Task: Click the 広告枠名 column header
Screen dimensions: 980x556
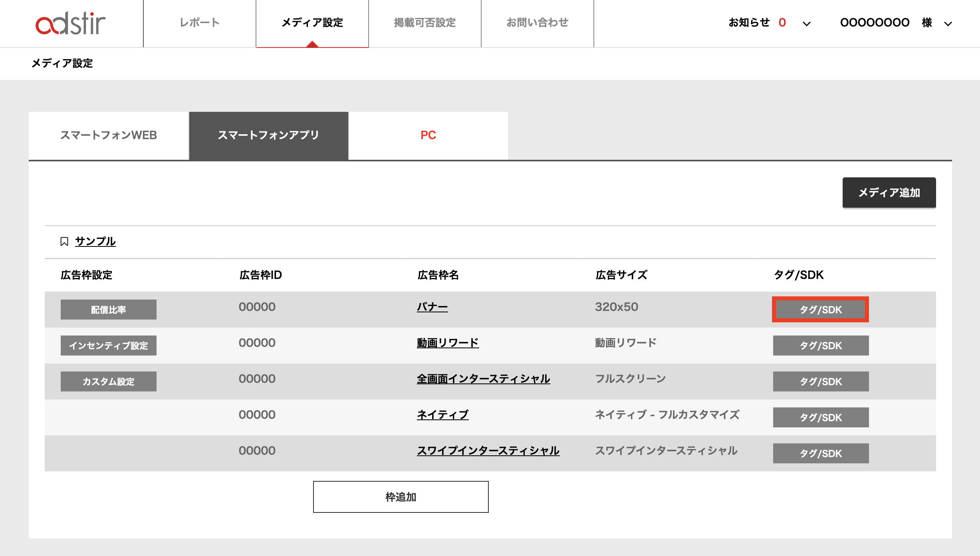Action: pos(438,275)
